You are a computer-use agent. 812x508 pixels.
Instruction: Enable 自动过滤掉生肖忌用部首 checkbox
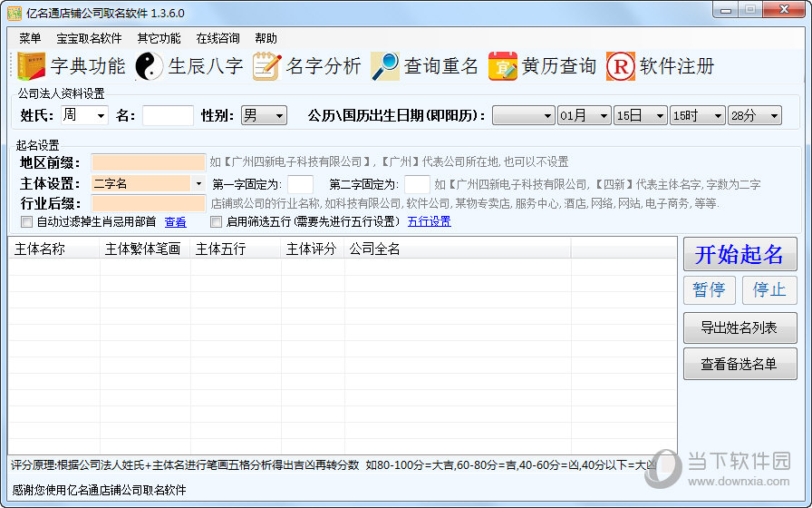point(26,222)
